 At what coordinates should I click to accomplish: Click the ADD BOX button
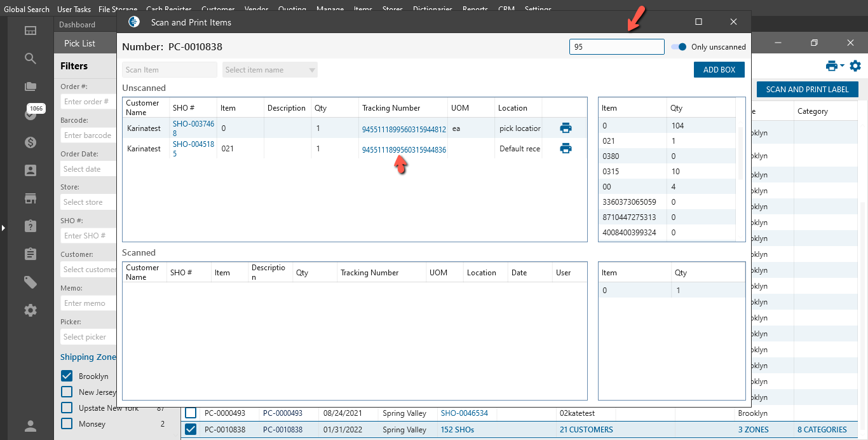click(719, 70)
